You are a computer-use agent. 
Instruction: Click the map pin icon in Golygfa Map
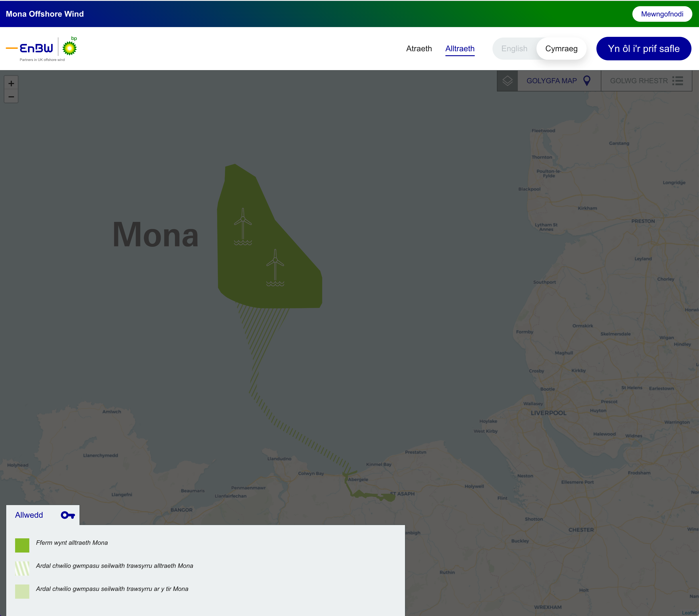[x=587, y=81]
